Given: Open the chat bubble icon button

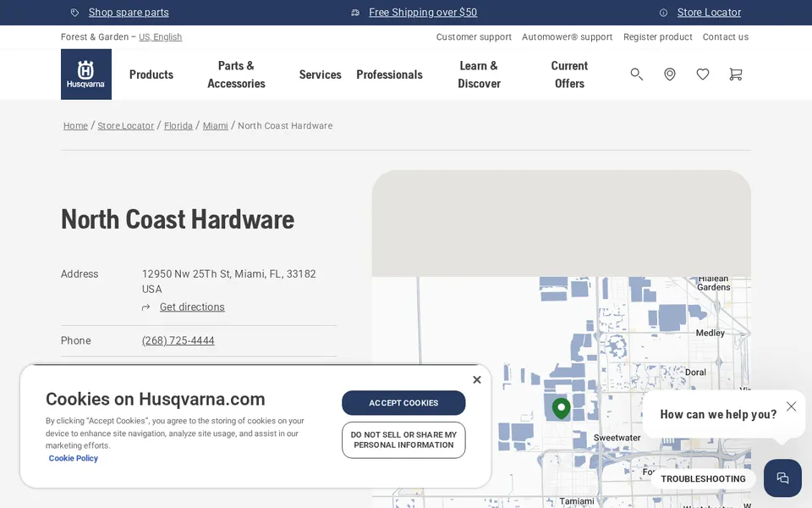Looking at the screenshot, I should click(782, 478).
